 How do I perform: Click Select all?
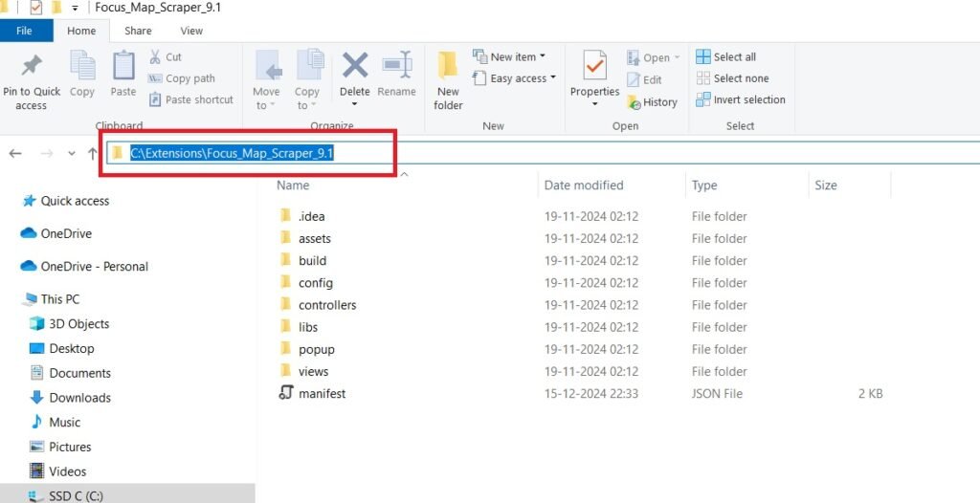tap(725, 56)
